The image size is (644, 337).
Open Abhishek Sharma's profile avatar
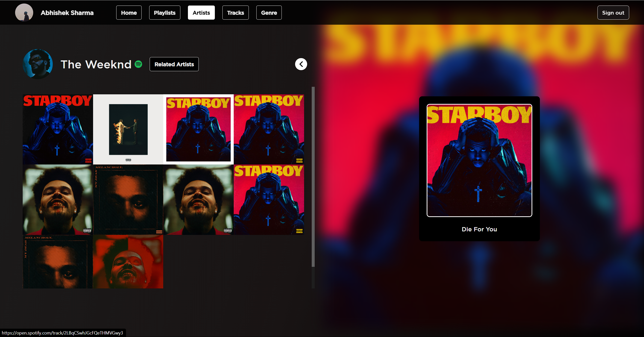[24, 13]
